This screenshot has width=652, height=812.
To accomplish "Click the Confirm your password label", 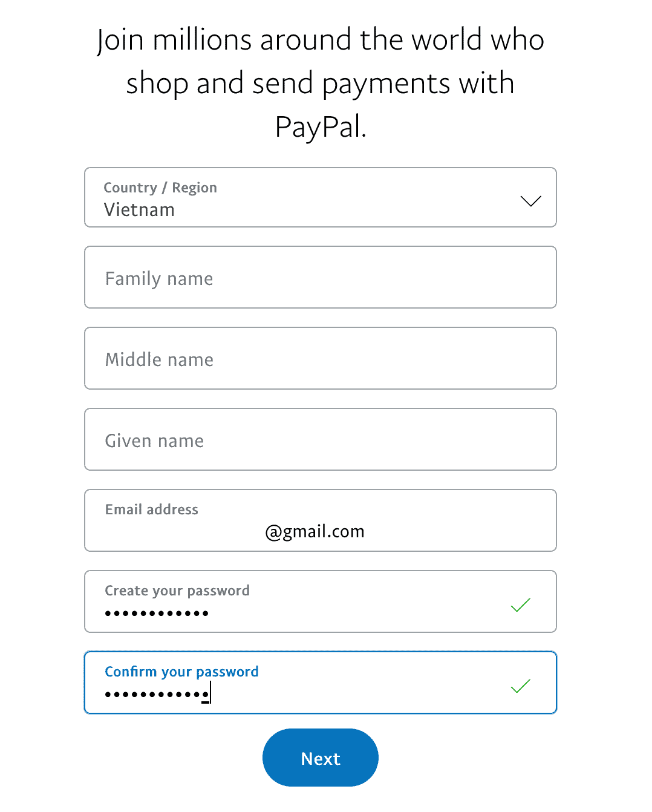I will pyautogui.click(x=181, y=671).
